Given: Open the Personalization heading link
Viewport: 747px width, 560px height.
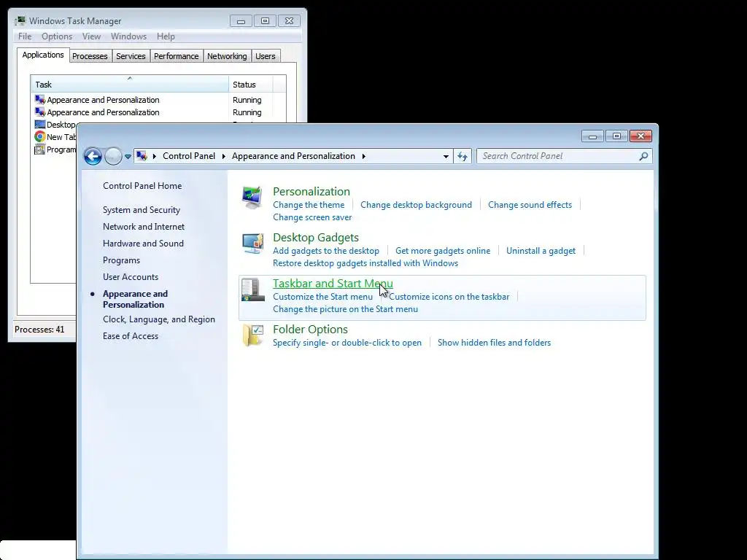Looking at the screenshot, I should pyautogui.click(x=311, y=192).
